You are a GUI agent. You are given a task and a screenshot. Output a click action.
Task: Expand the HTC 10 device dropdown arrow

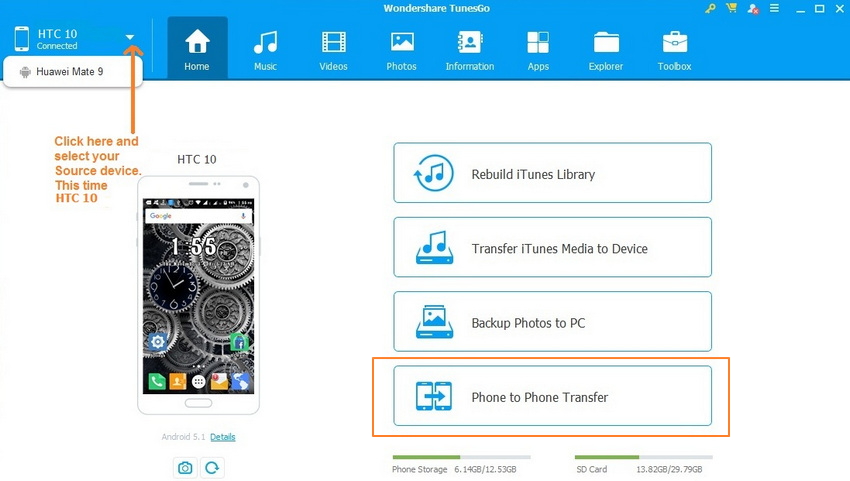[130, 38]
